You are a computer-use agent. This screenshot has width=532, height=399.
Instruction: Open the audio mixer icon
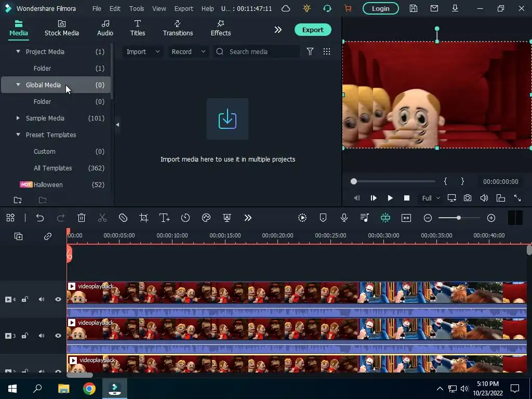click(x=365, y=218)
